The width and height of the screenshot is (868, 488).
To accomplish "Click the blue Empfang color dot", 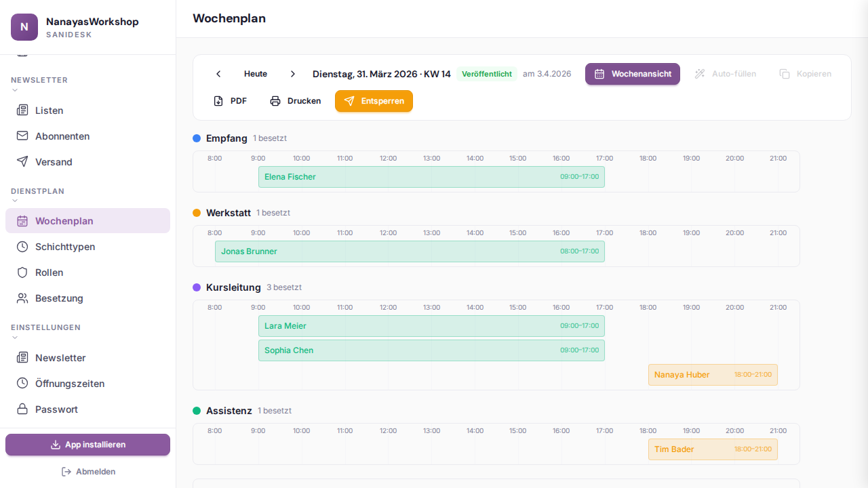I will coord(197,138).
